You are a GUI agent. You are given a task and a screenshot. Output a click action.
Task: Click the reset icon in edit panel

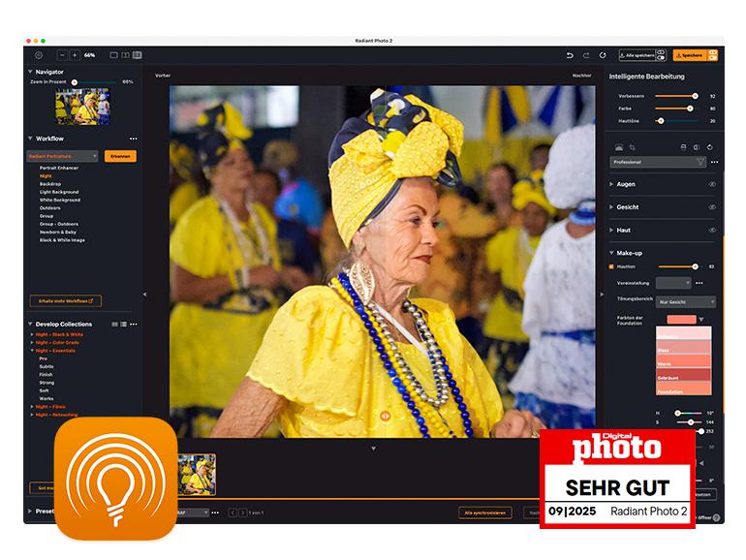[x=710, y=147]
